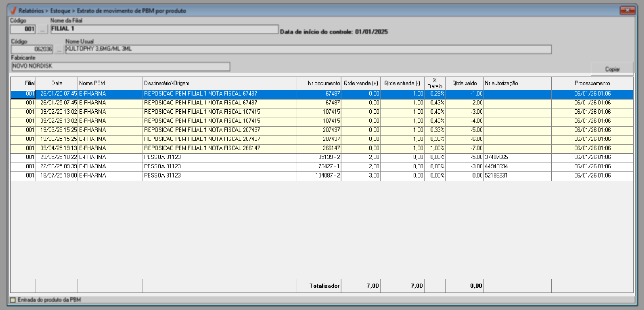
Task: Click the product code lookup ellipsis button
Action: click(59, 49)
